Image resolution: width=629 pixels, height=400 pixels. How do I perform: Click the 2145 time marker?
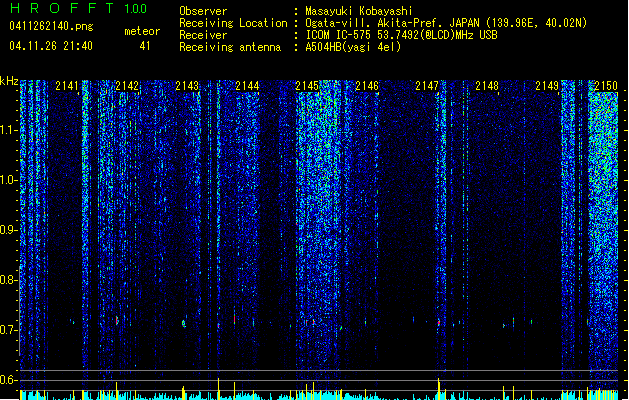click(307, 86)
